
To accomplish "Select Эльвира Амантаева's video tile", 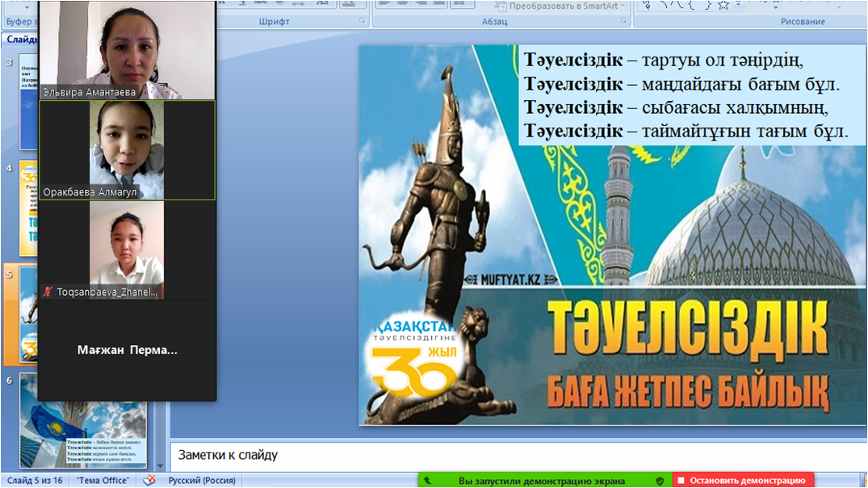I will (127, 48).
